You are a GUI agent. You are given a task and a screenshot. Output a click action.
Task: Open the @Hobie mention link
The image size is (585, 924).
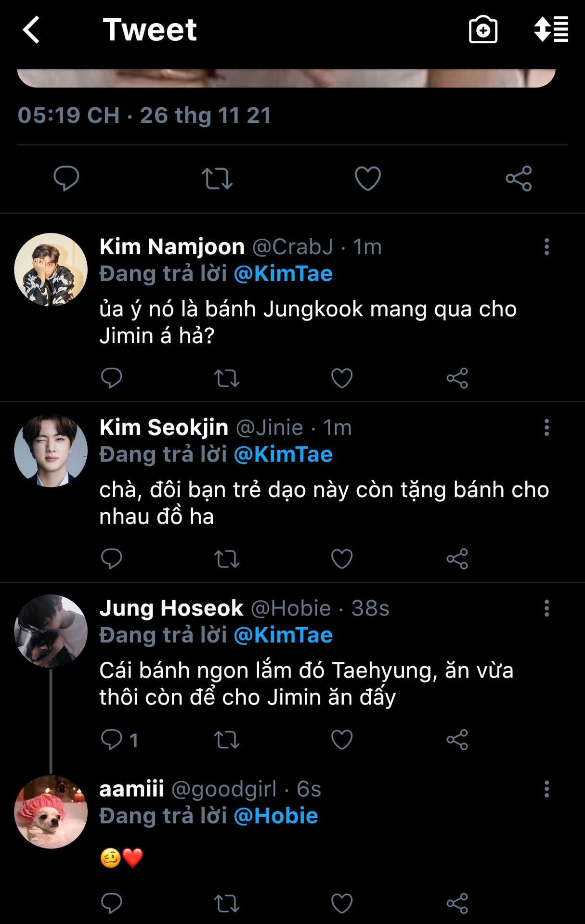[276, 816]
